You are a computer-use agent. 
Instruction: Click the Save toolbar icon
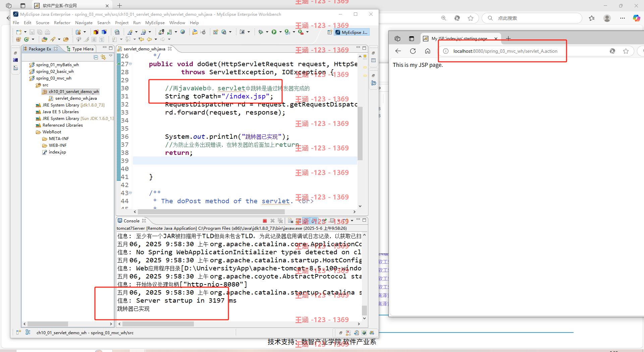pos(32,32)
